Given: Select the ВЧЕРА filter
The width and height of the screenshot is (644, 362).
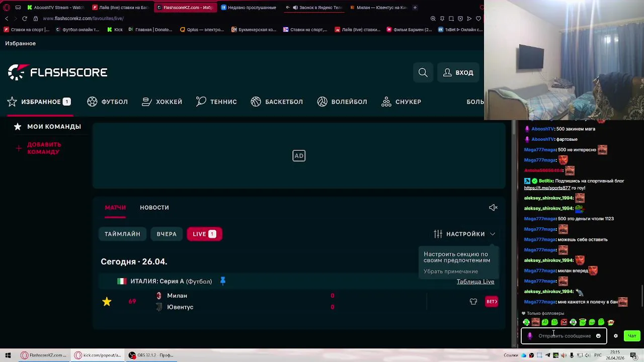Looking at the screenshot, I should click(x=167, y=234).
